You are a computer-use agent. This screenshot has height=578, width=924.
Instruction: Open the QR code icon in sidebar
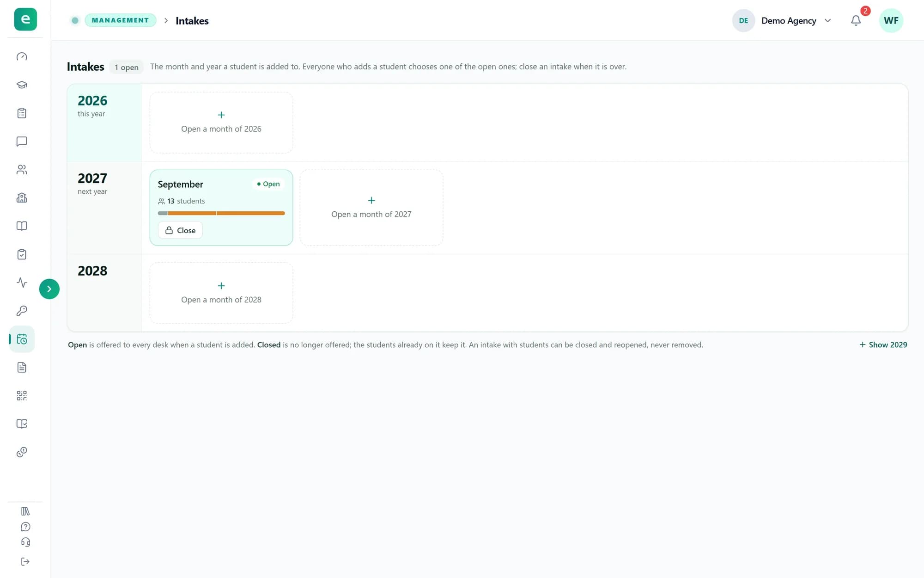(22, 395)
